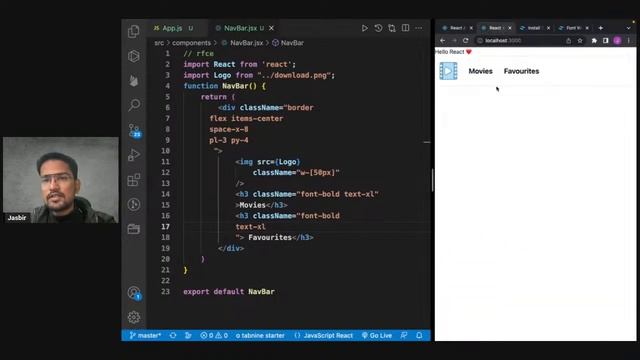Open the Search view in activity bar

134,105
